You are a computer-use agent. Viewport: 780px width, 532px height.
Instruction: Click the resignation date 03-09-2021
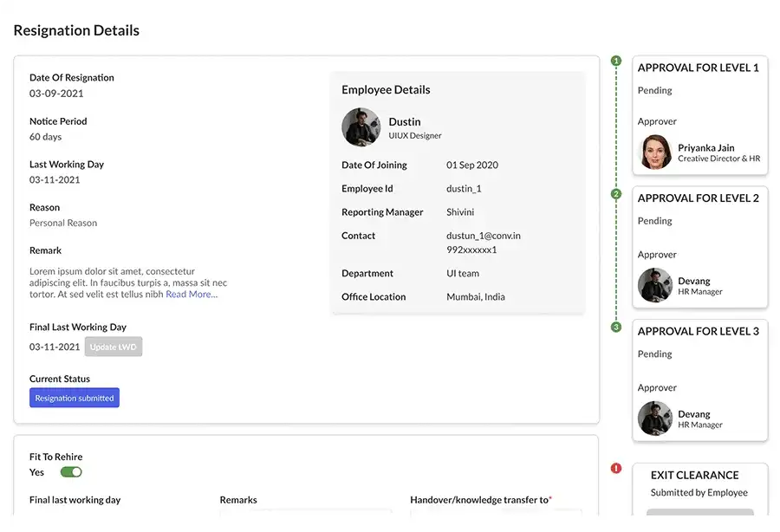pyautogui.click(x=56, y=94)
